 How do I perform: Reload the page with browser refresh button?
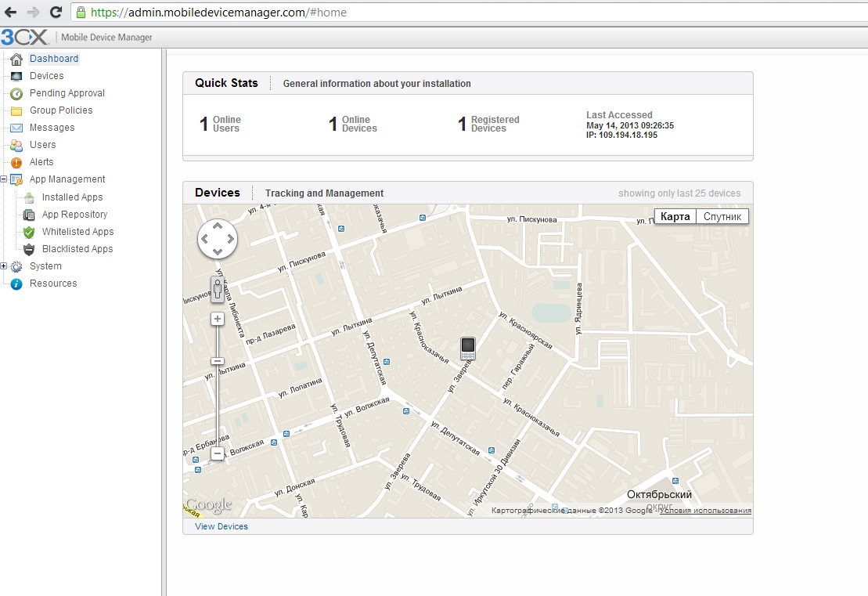(x=56, y=12)
